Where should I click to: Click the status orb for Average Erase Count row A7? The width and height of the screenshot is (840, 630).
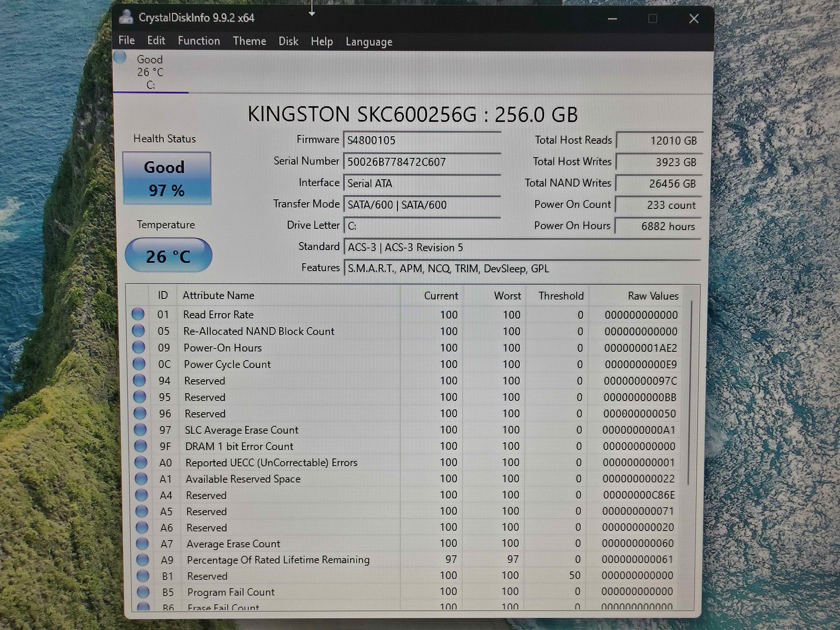coord(142,543)
